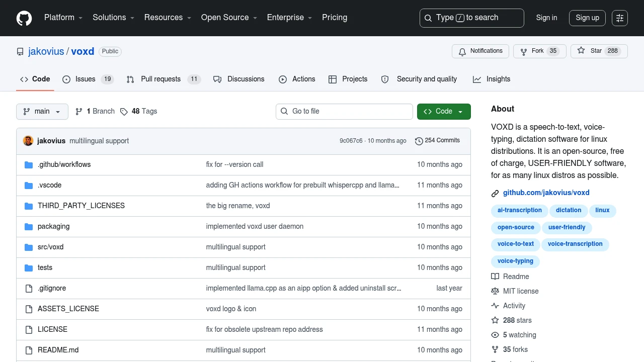Image resolution: width=644 pixels, height=362 pixels.
Task: Click the folder icon for tests
Action: click(x=29, y=268)
